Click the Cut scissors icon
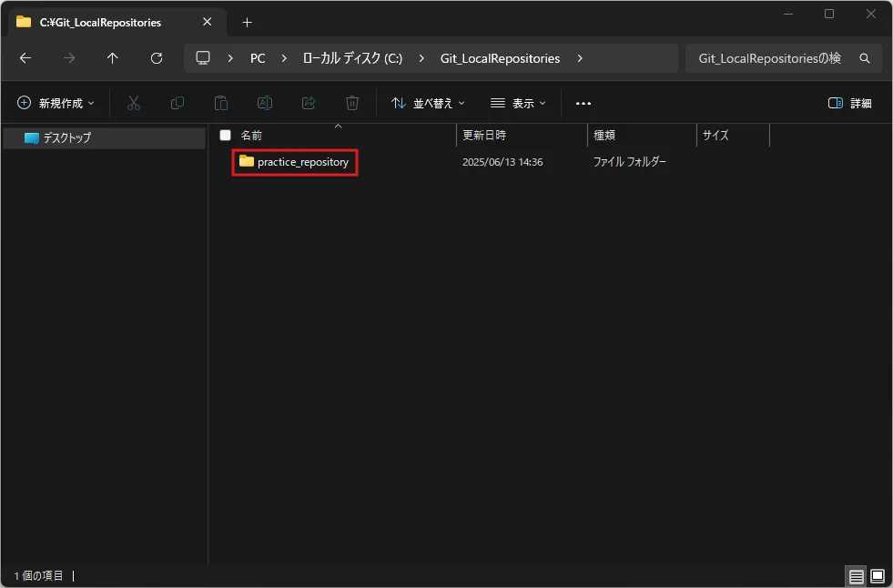This screenshot has width=893, height=588. [x=134, y=103]
